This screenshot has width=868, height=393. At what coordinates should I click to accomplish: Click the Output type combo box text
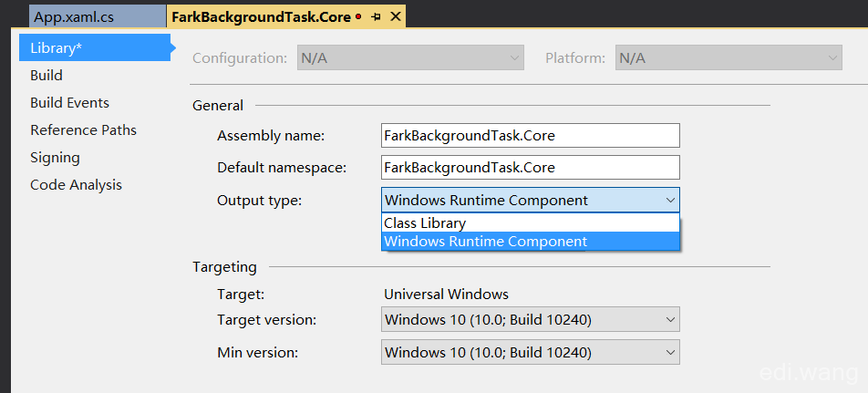point(487,201)
